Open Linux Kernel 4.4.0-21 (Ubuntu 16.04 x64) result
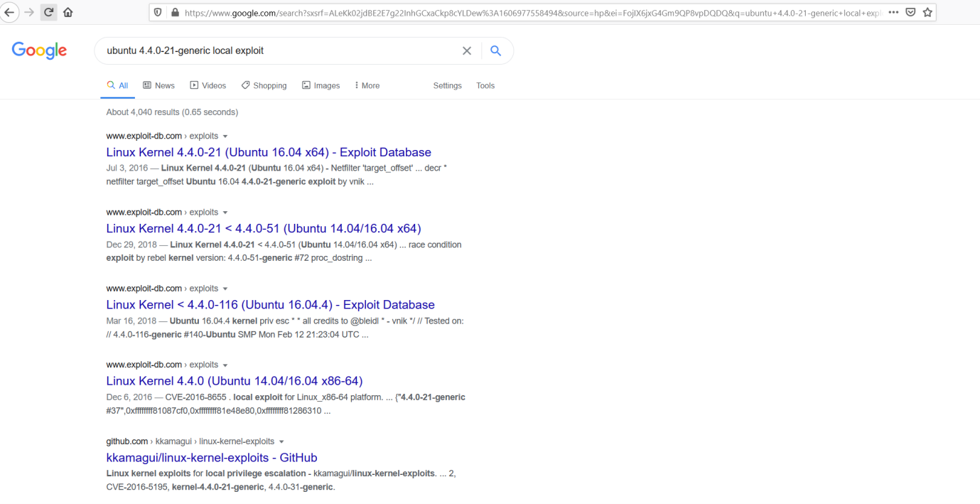The height and width of the screenshot is (504, 980). [269, 152]
